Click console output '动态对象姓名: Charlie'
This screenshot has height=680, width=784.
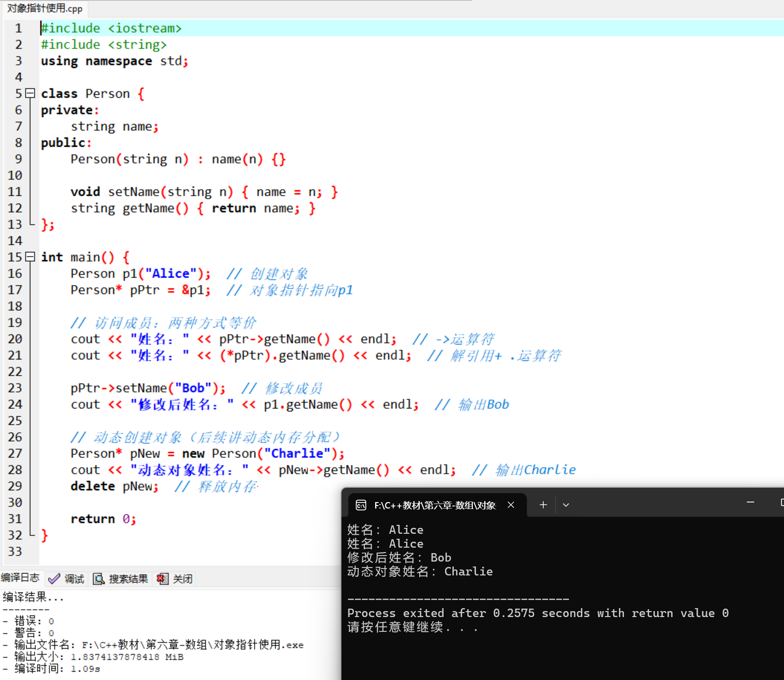click(420, 571)
